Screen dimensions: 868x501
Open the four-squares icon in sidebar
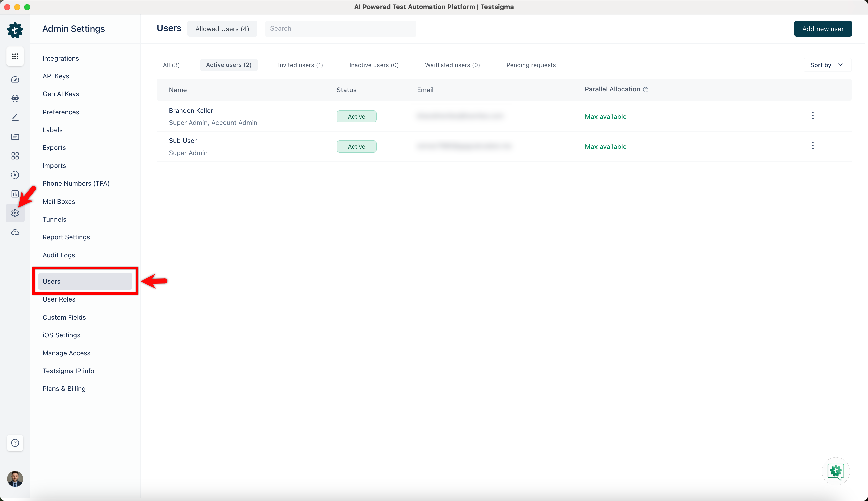pos(15,156)
